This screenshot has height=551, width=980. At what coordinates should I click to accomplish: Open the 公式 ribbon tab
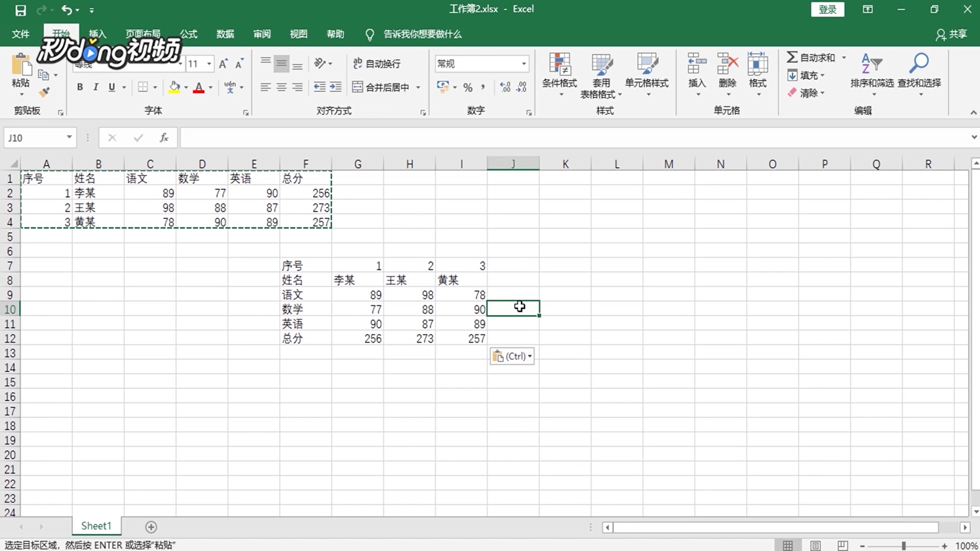(188, 34)
